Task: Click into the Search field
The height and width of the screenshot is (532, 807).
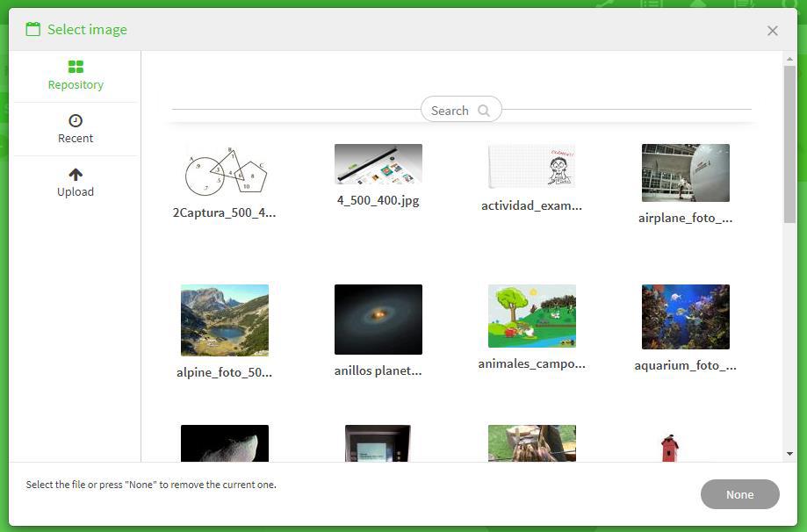Action: (450, 111)
